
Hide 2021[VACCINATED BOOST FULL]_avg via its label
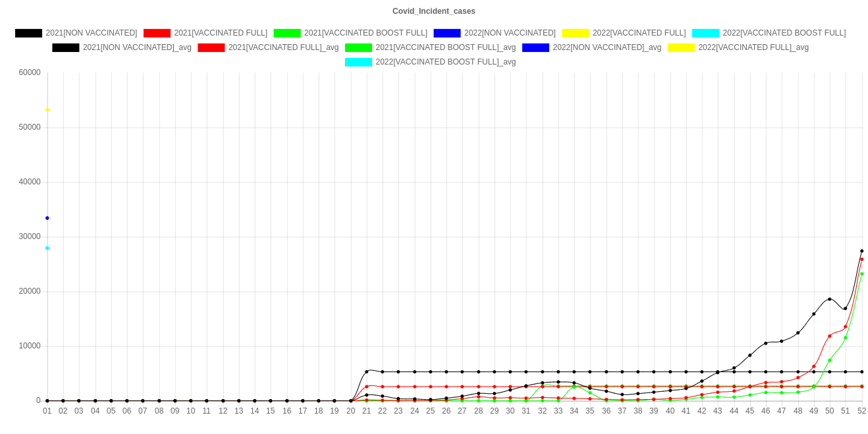point(445,47)
